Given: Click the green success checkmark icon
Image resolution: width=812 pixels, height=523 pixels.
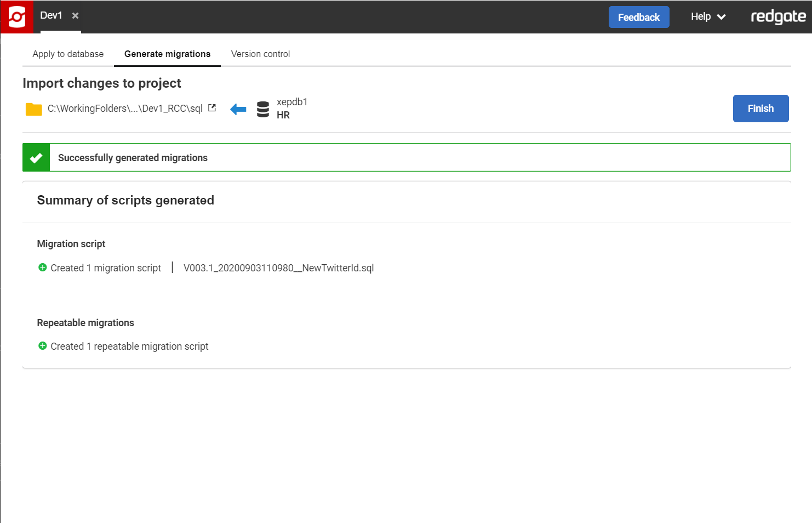Looking at the screenshot, I should coord(36,158).
